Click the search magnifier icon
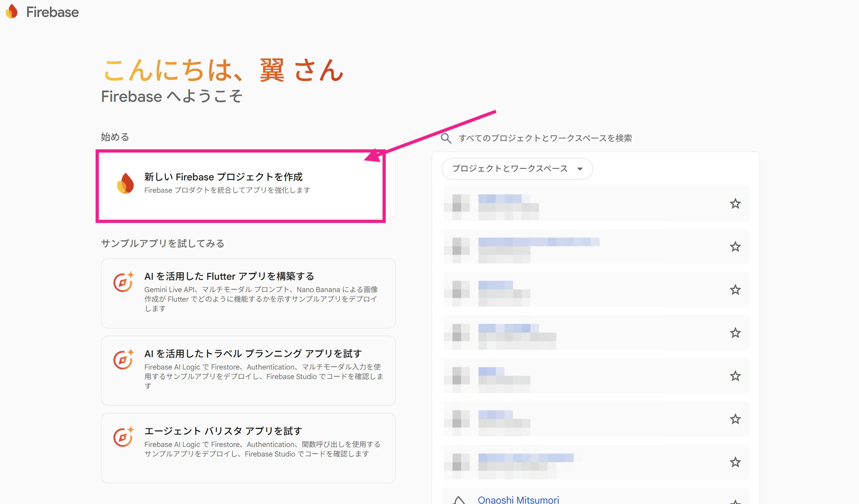This screenshot has height=504, width=859. [446, 138]
